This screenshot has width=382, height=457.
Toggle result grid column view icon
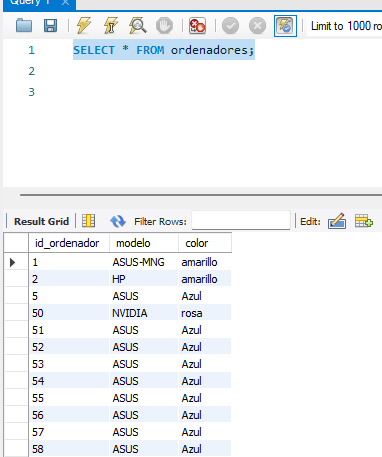[89, 221]
